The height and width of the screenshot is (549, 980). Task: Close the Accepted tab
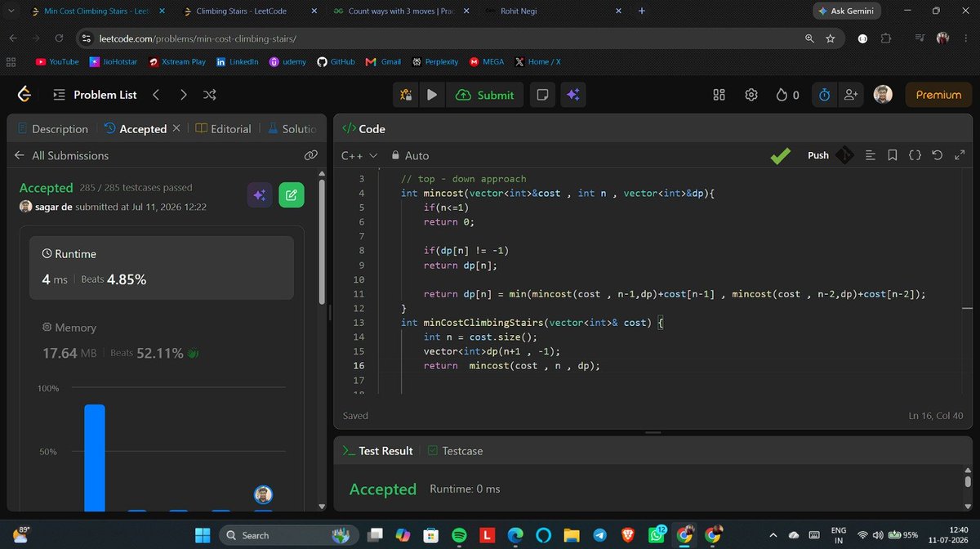click(176, 128)
